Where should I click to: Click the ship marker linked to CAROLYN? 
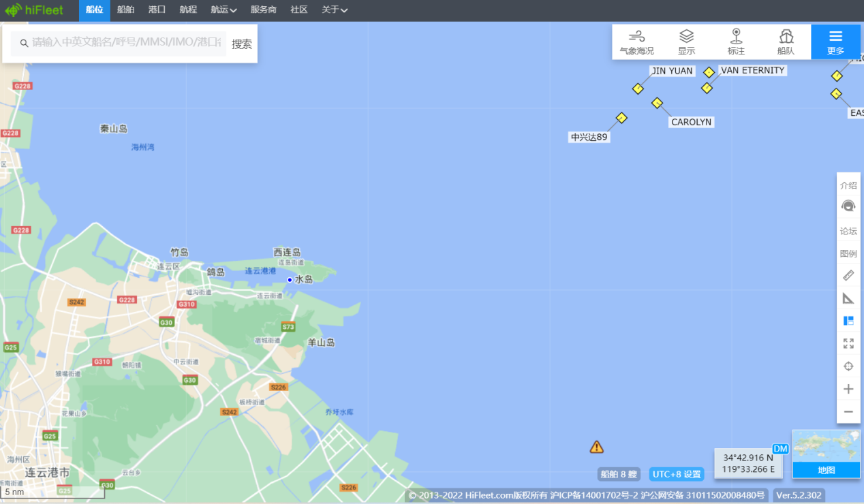[657, 103]
